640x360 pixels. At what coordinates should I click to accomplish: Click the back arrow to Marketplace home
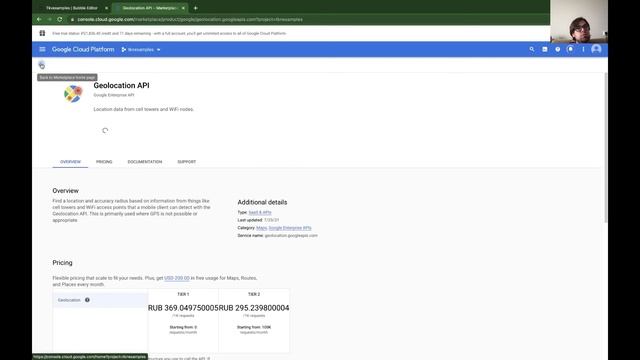pos(41,64)
